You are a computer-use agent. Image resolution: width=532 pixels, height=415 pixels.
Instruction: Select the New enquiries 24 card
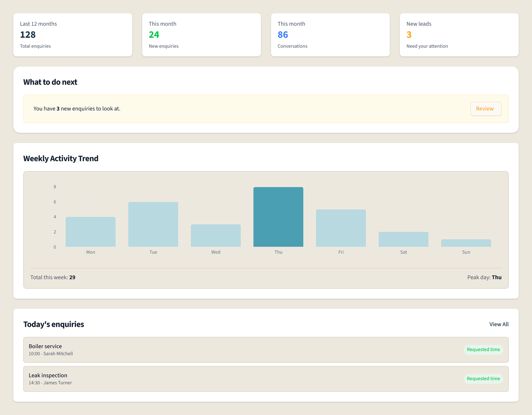(x=201, y=35)
